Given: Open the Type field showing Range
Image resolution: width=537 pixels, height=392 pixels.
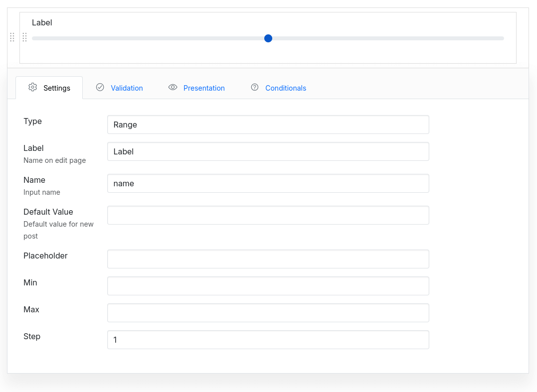Looking at the screenshot, I should pyautogui.click(x=268, y=125).
